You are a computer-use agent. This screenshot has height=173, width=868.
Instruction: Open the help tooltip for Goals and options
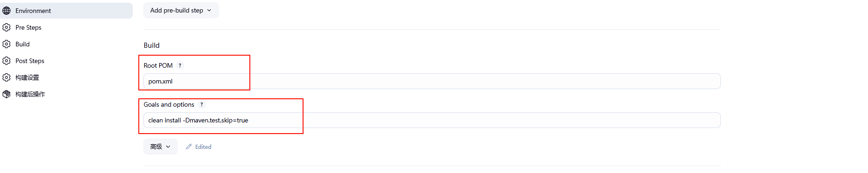202,104
